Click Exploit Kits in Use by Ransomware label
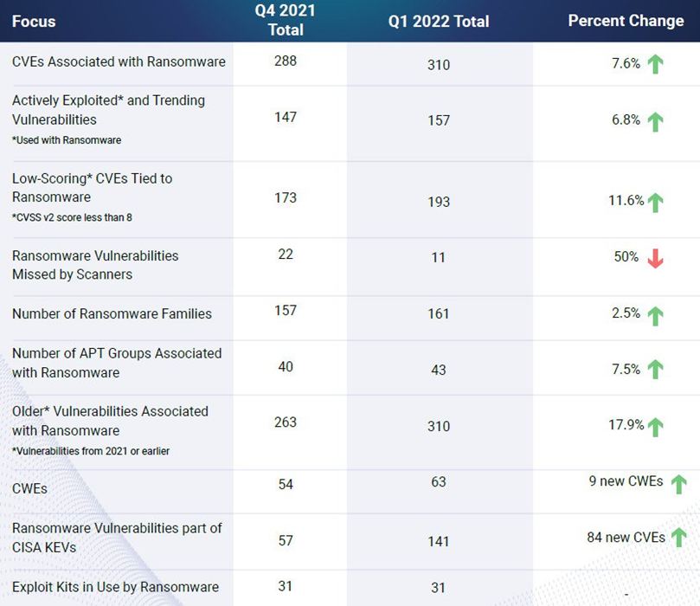The image size is (700, 606). click(x=116, y=587)
